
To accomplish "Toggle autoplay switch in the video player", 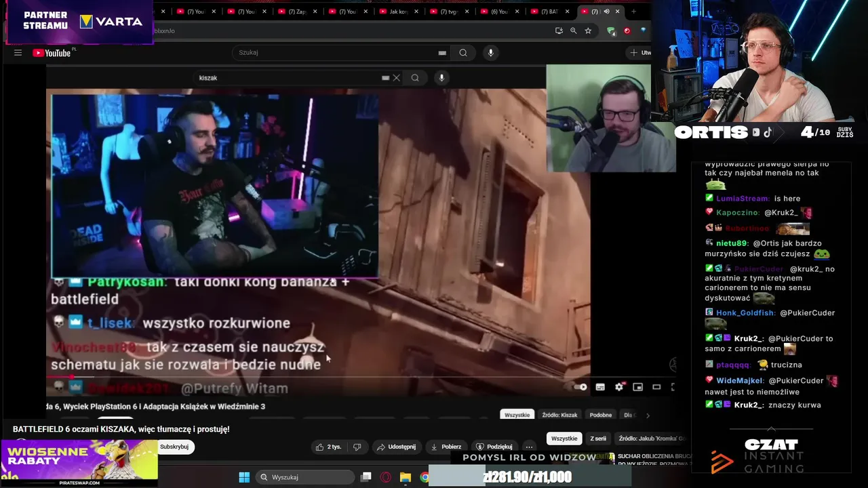I will 580,387.
